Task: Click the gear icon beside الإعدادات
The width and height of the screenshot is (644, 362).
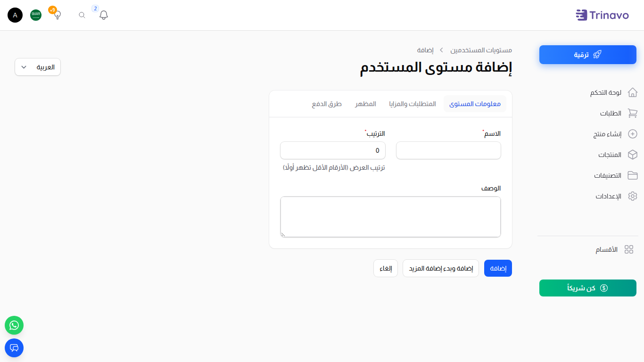Action: (633, 196)
